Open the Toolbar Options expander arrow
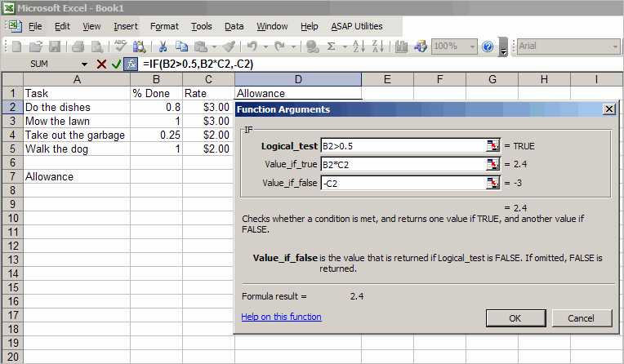The image size is (624, 364). 503,47
